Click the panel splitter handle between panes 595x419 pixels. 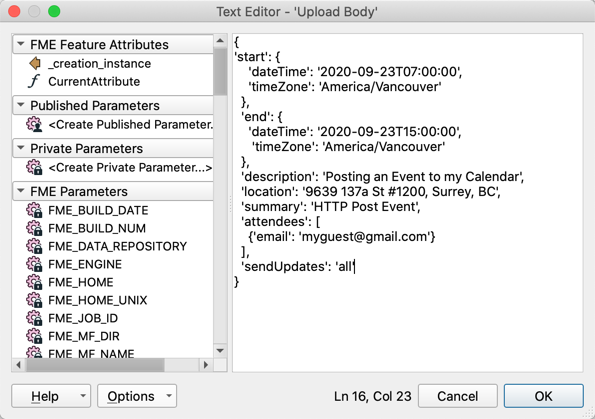(x=230, y=203)
